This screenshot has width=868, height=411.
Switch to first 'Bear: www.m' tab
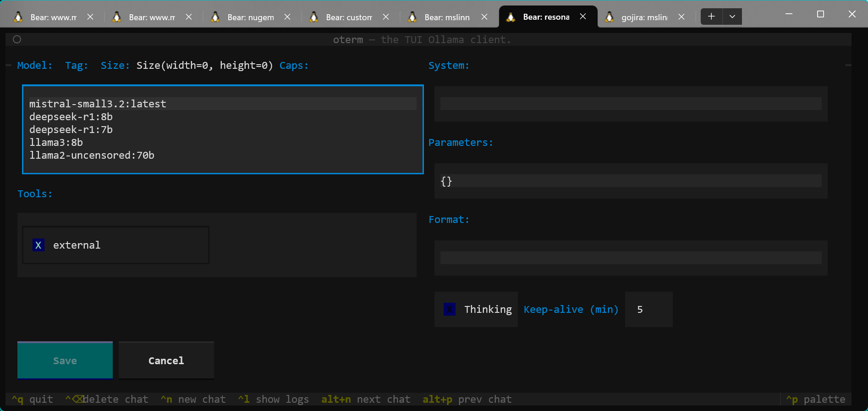53,17
